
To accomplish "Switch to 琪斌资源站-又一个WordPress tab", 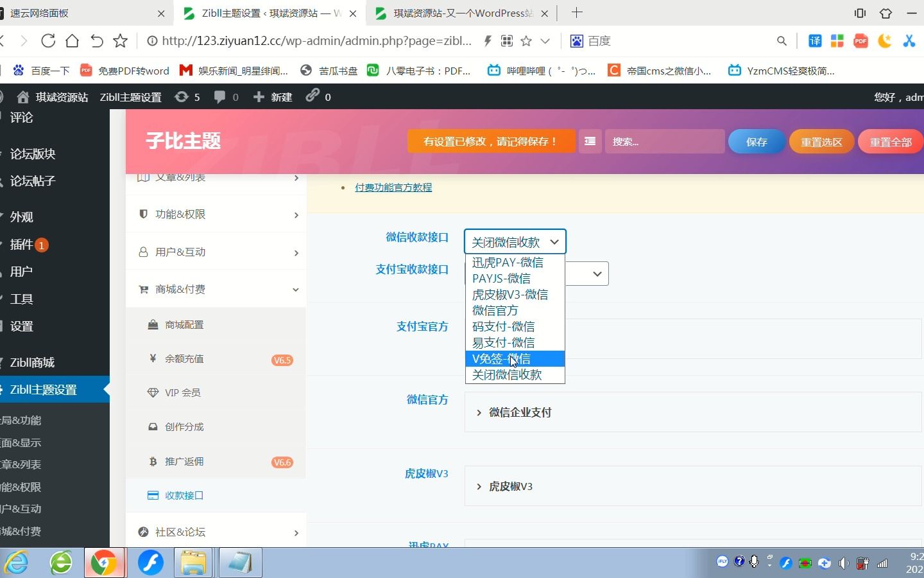I will pos(462,13).
